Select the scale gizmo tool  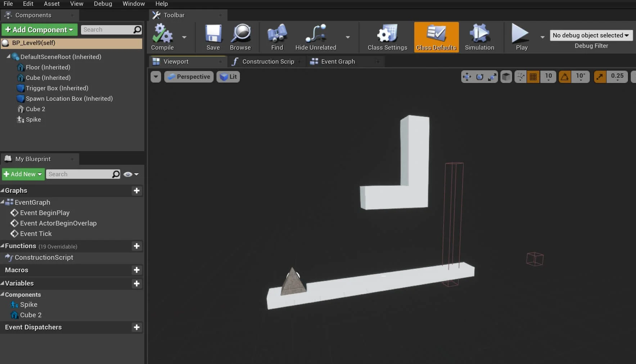pos(492,77)
